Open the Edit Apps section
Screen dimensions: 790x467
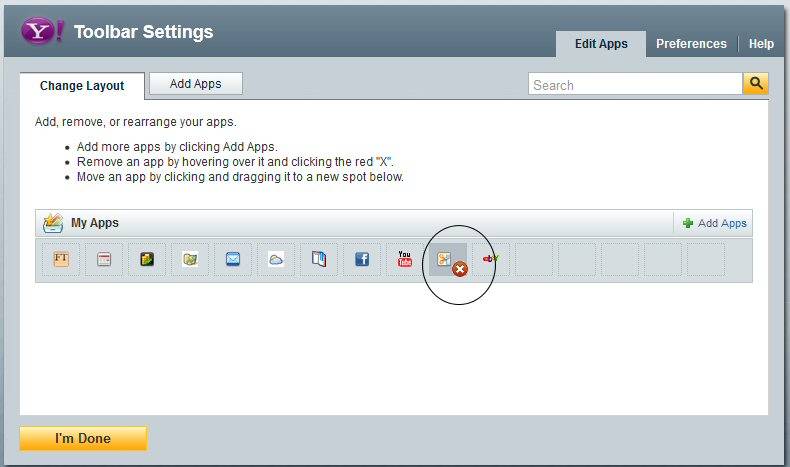[601, 44]
